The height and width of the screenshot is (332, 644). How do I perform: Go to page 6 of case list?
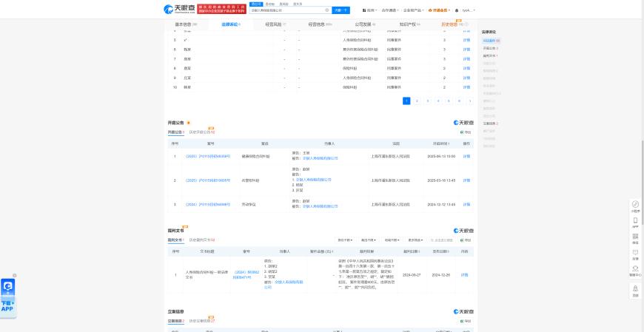[459, 101]
